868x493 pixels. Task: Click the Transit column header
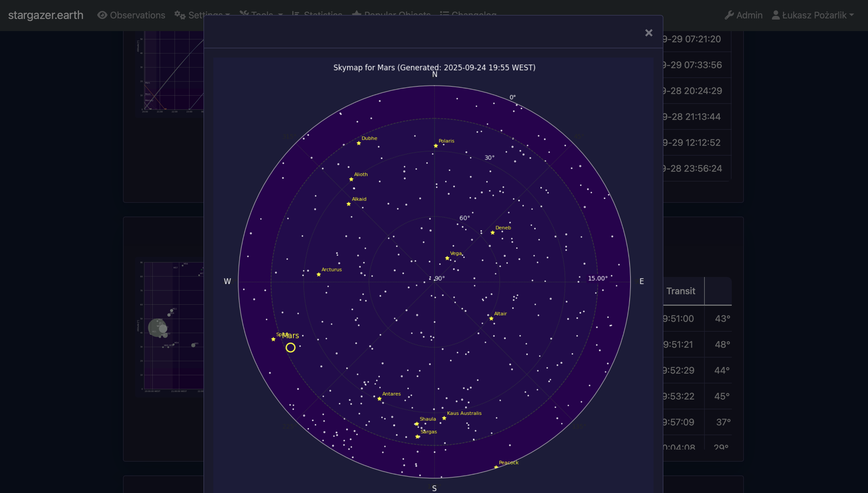tap(680, 291)
